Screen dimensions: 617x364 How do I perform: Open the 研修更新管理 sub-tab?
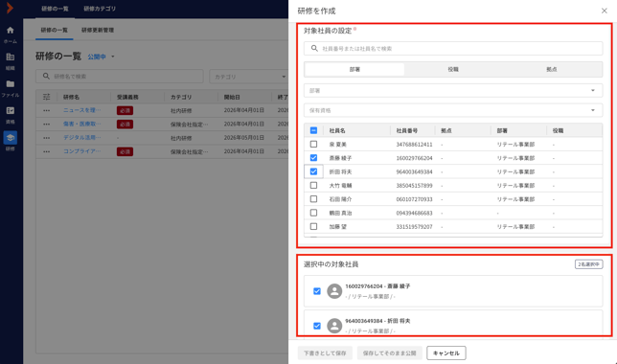(98, 30)
